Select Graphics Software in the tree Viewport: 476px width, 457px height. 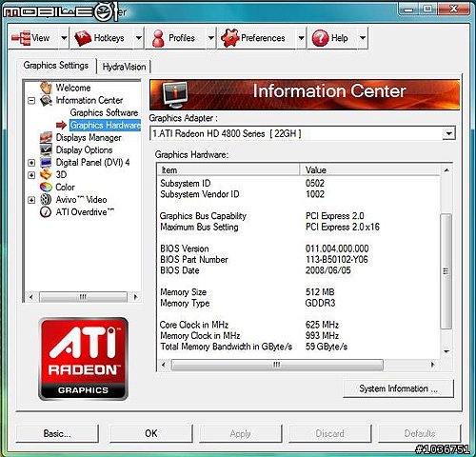[x=104, y=112]
